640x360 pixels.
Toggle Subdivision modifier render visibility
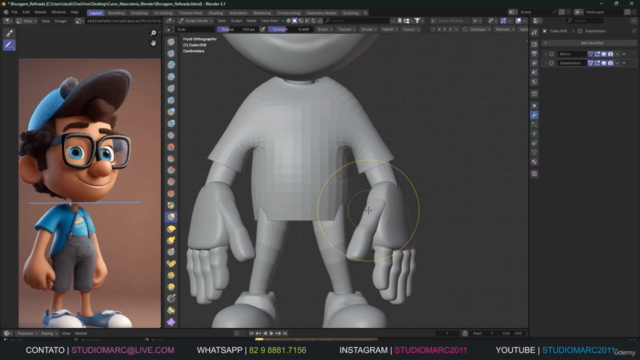[x=610, y=63]
